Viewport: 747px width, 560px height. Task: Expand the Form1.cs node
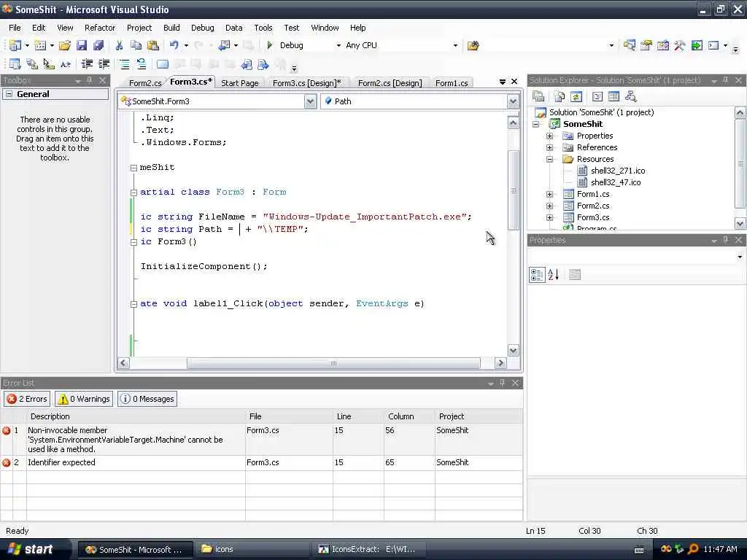549,194
